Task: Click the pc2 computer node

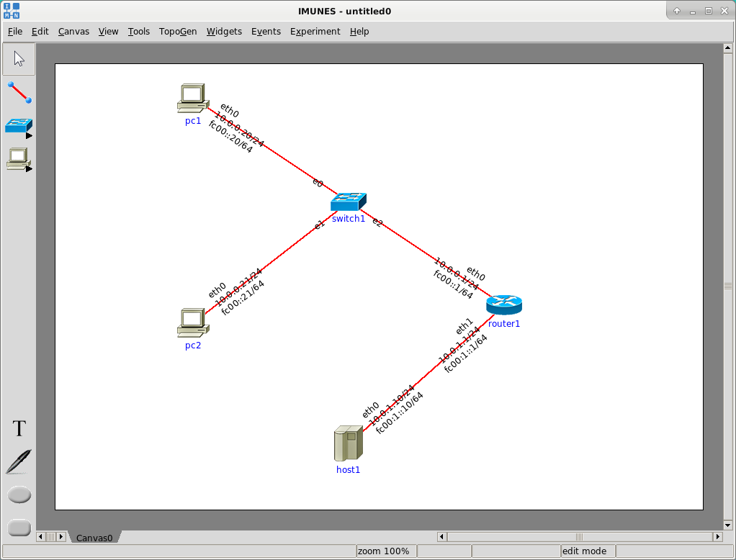Action: click(192, 322)
